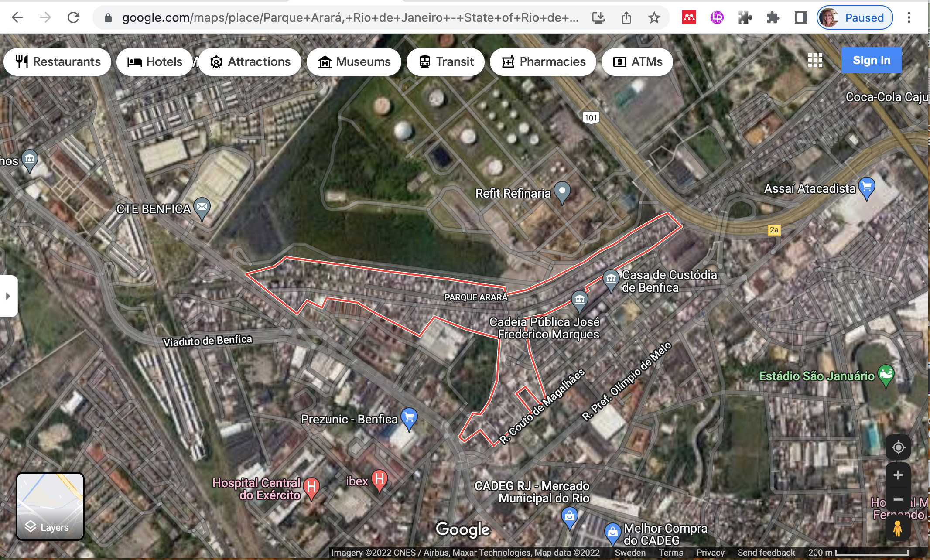This screenshot has width=930, height=560.
Task: Click the browser address bar URL
Action: 349,18
